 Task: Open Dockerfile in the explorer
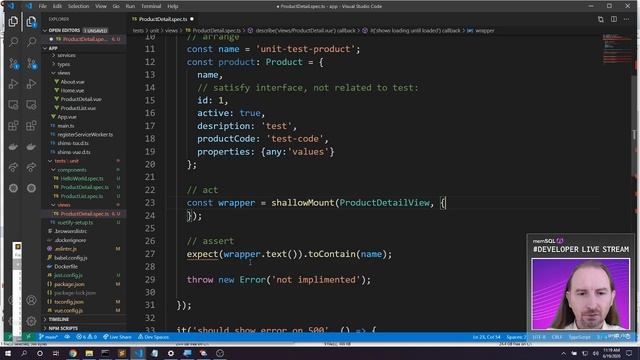[x=66, y=267]
